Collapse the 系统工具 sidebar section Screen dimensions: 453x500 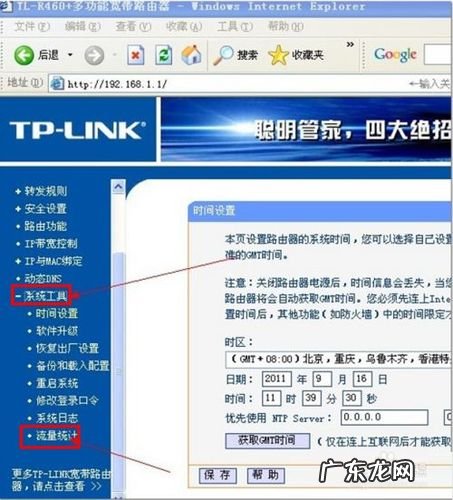click(41, 296)
